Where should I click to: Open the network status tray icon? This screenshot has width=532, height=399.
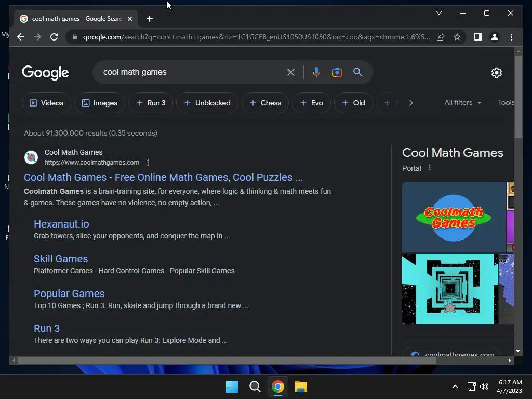471,387
